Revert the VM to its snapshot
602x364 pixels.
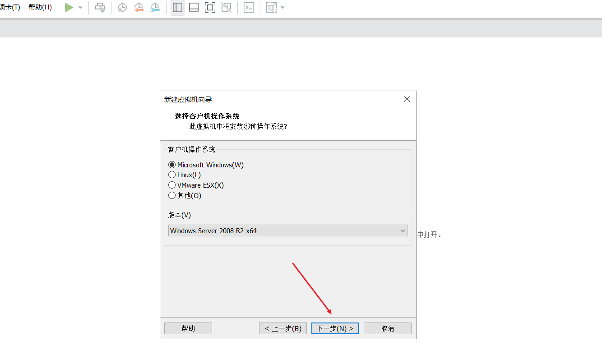(x=139, y=7)
